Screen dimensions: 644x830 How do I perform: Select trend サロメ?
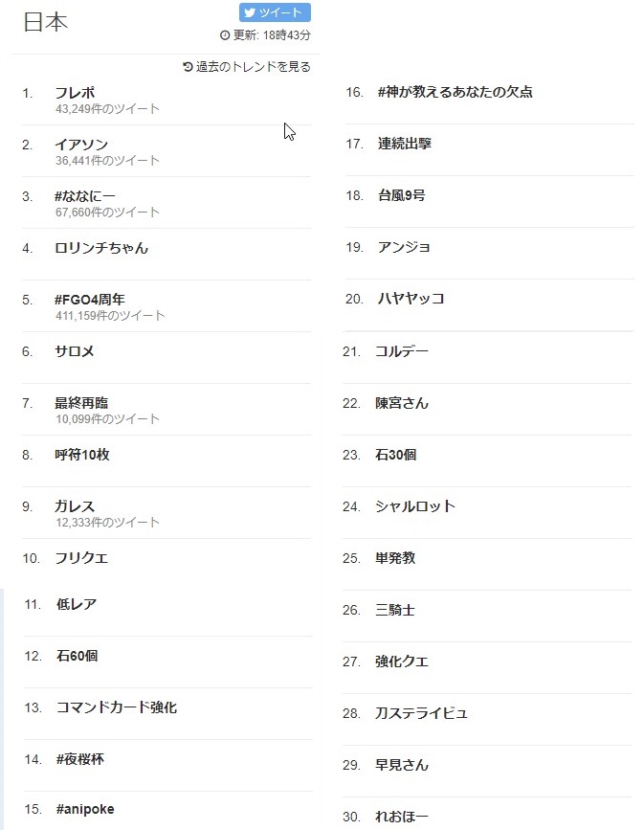point(74,350)
